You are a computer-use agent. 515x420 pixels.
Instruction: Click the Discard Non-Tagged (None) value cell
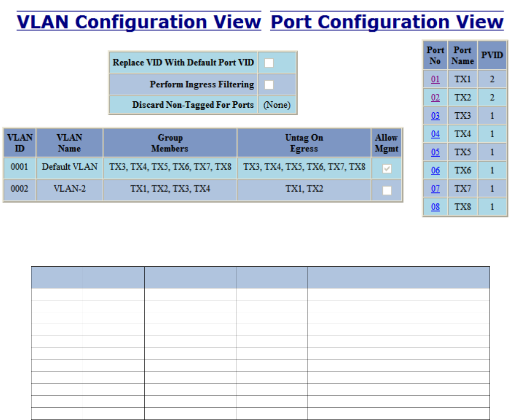coord(277,105)
